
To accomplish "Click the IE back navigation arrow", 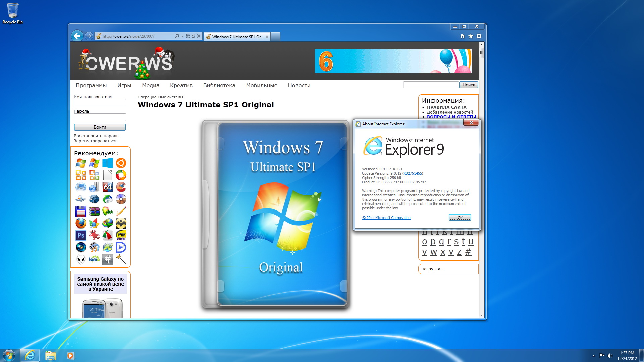I will (x=77, y=36).
